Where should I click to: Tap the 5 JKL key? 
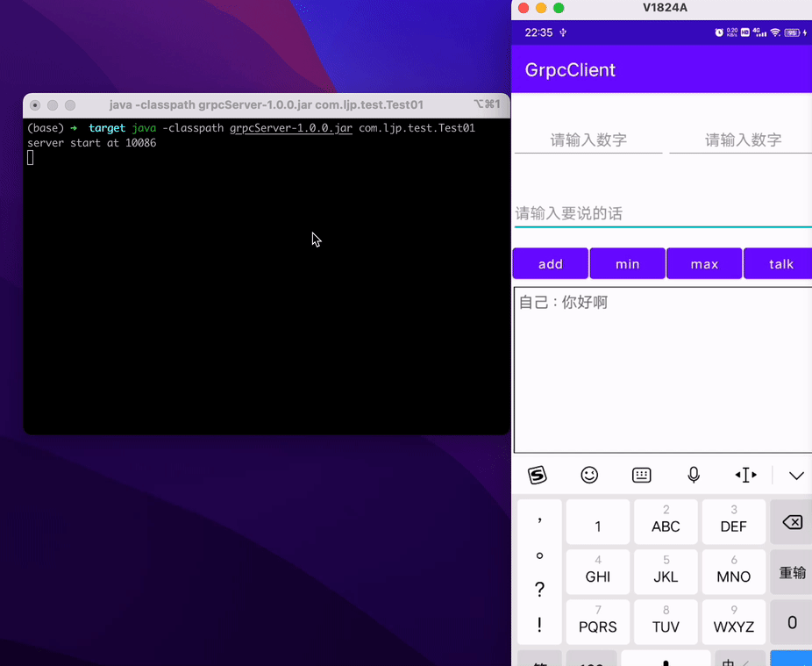[x=666, y=572]
